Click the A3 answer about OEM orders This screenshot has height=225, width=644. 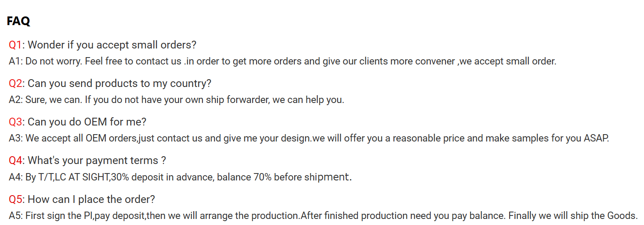[309, 138]
